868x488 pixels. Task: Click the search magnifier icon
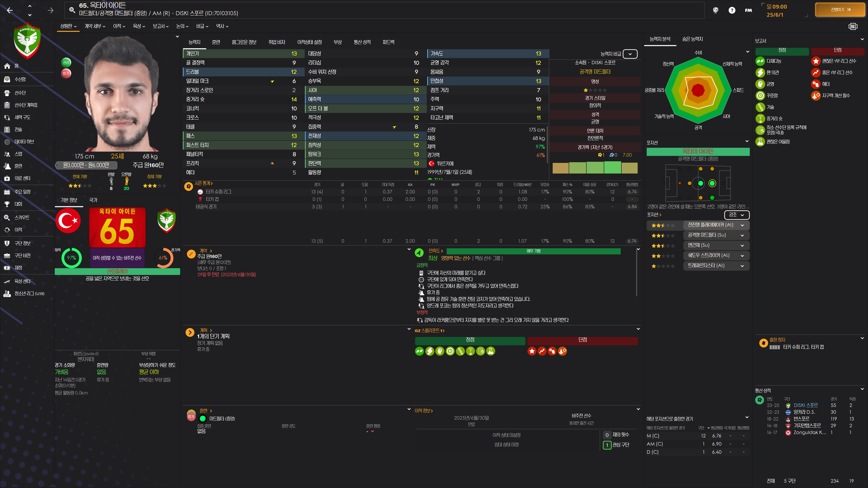pos(72,10)
